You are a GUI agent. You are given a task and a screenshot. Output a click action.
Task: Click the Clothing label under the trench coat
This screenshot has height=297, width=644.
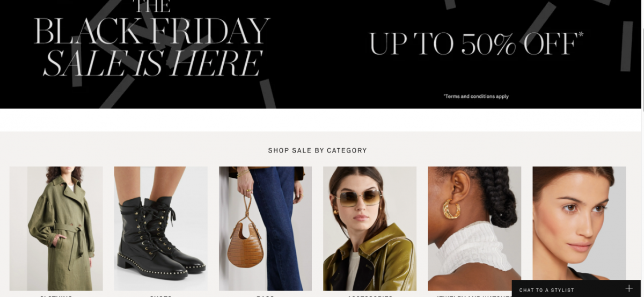point(56,296)
